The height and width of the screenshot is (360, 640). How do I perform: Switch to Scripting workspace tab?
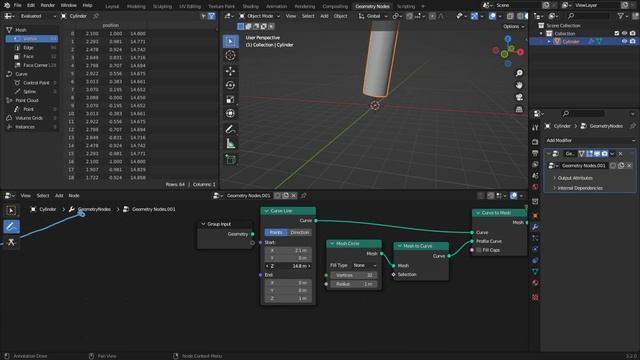point(406,6)
